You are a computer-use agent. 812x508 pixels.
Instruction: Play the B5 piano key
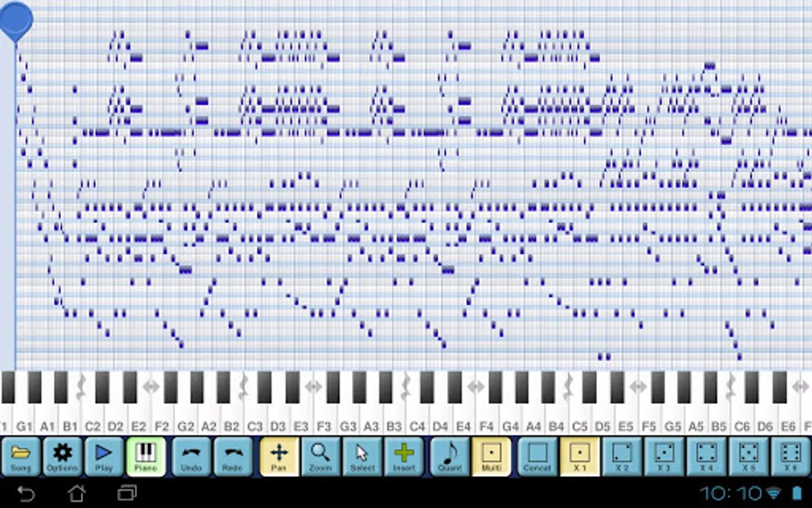pyautogui.click(x=719, y=418)
